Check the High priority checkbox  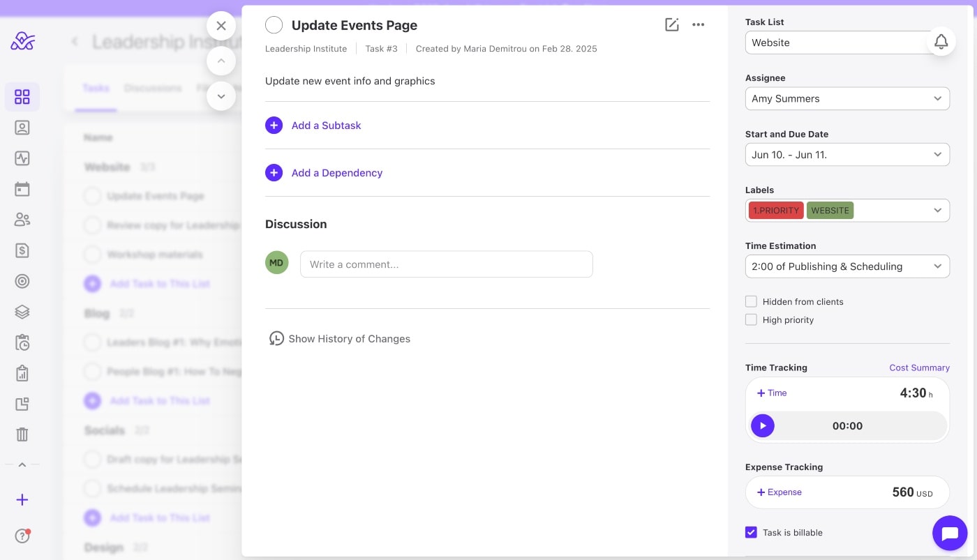[x=751, y=320]
